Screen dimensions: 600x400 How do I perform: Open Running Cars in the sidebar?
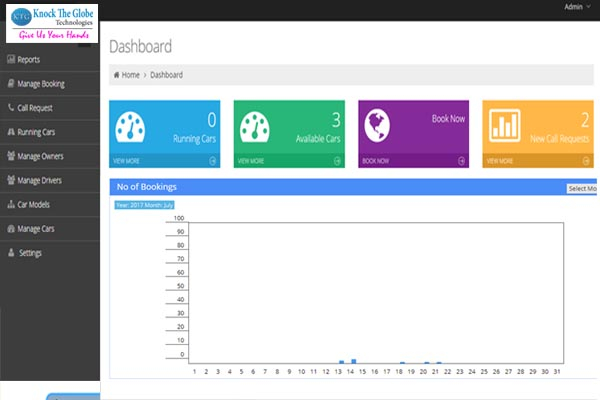point(50,132)
